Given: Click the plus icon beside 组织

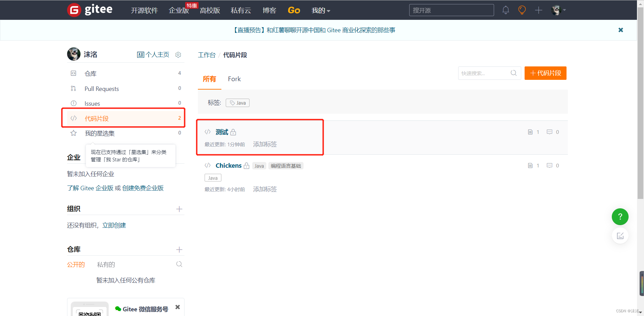Looking at the screenshot, I should tap(179, 209).
